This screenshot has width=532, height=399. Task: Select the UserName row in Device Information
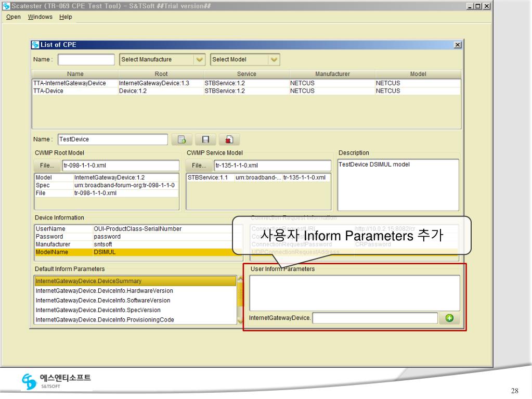click(138, 229)
